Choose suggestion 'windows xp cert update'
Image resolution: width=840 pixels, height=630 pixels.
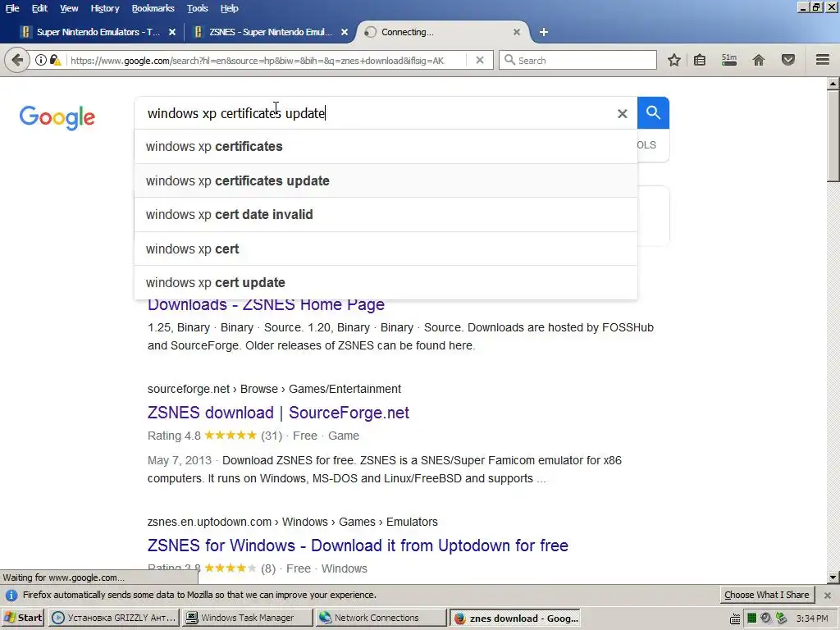coord(386,283)
